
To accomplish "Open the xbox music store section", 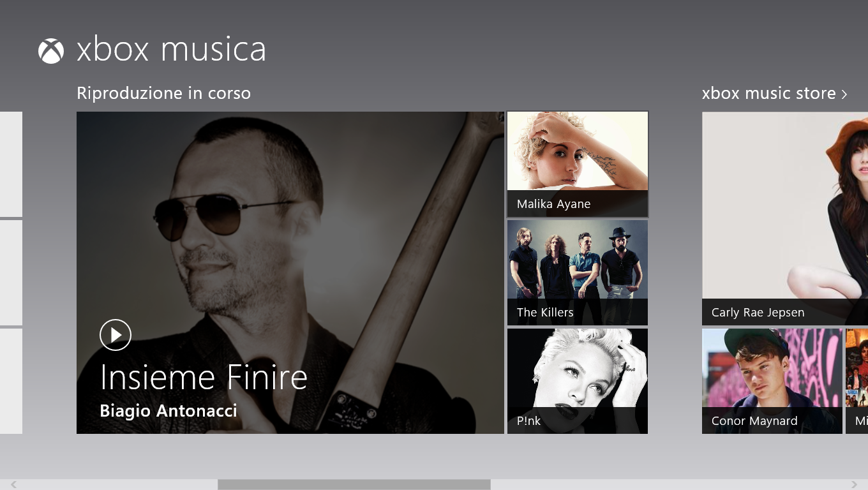I will click(775, 93).
